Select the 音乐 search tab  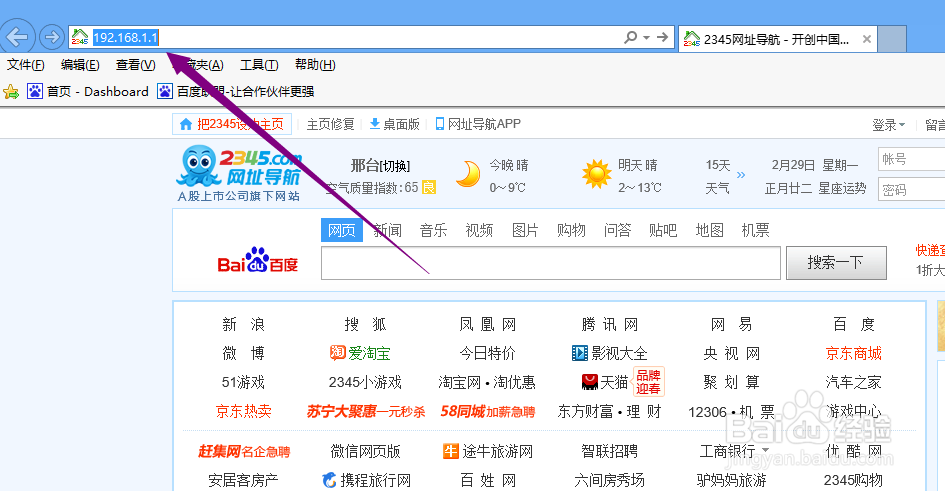pos(433,230)
